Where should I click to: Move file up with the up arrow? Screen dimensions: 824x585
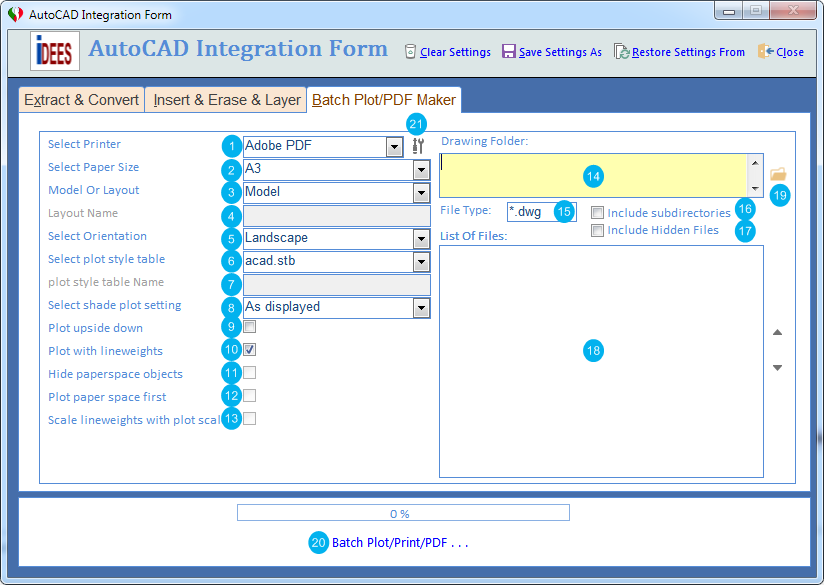[778, 332]
